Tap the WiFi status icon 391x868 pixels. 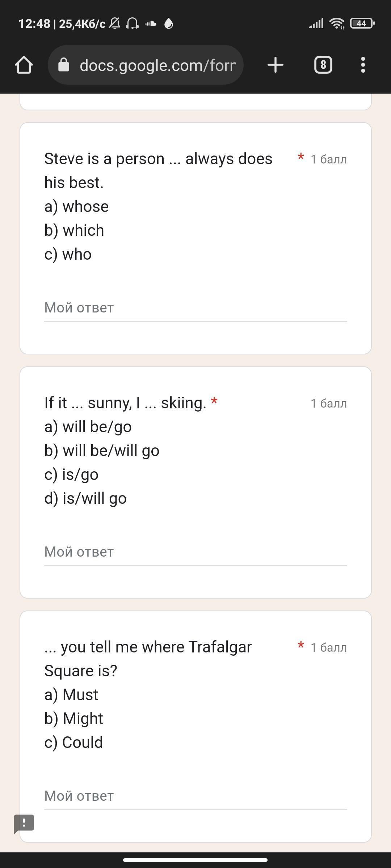tap(337, 24)
